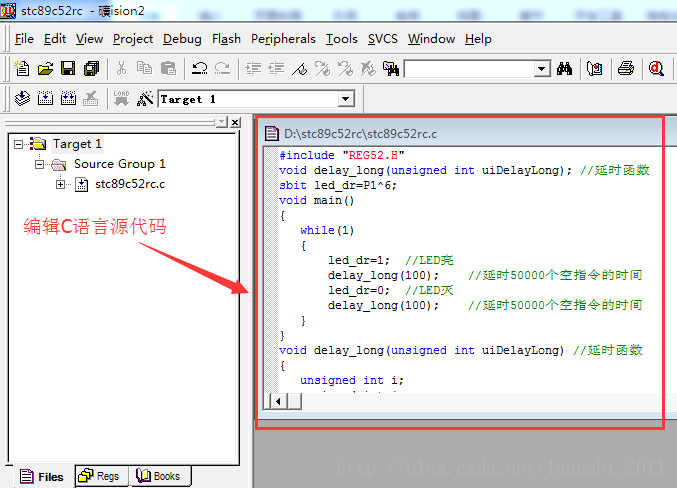Open the Help menu
Viewport: 677px width, 488px height.
pyautogui.click(x=478, y=39)
